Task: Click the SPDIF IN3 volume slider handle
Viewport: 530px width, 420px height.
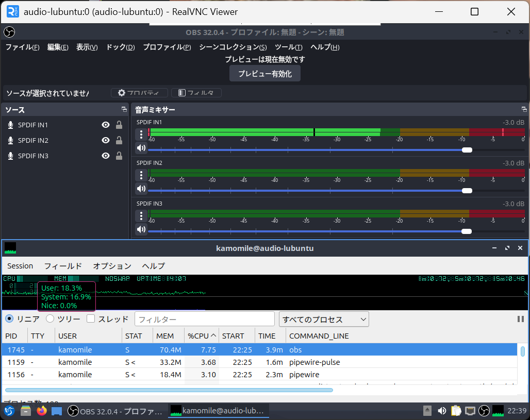Action: coord(467,231)
